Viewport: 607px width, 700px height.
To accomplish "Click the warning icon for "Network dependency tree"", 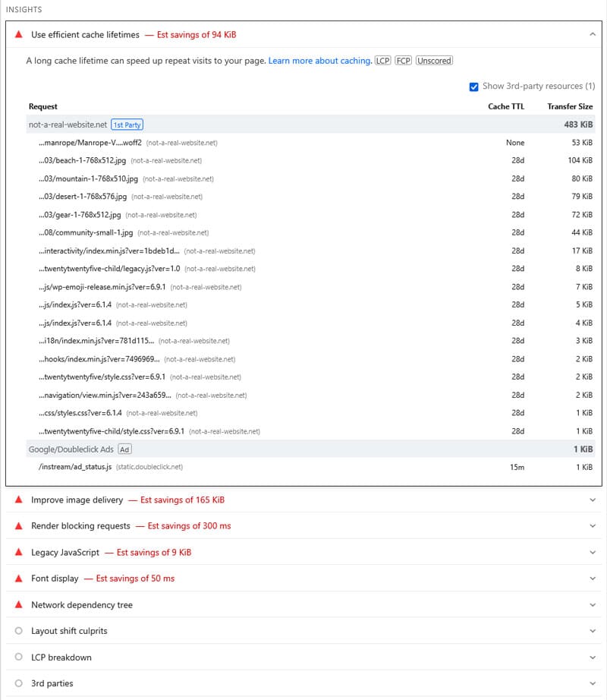I will (x=17, y=604).
